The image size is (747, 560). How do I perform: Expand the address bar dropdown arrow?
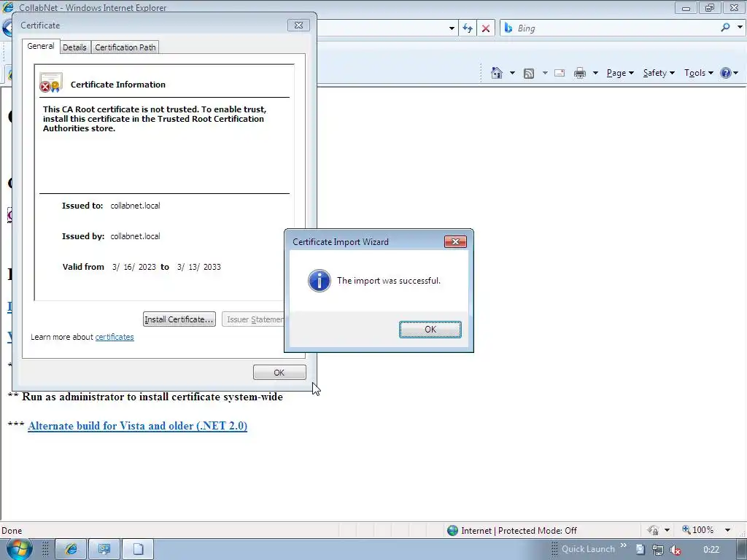click(452, 28)
